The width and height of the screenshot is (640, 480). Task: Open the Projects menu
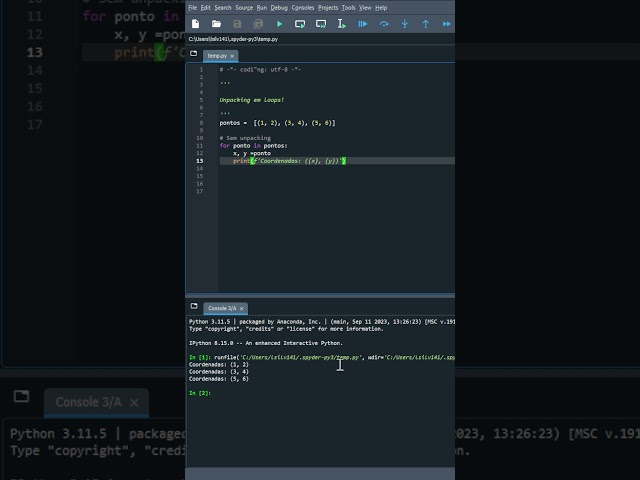(328, 8)
